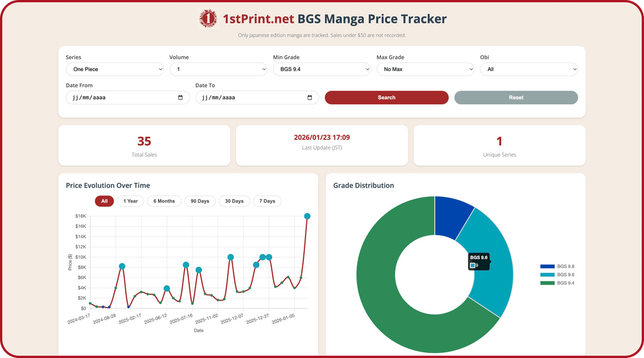Open the Series dropdown showing One Piece

(114, 69)
